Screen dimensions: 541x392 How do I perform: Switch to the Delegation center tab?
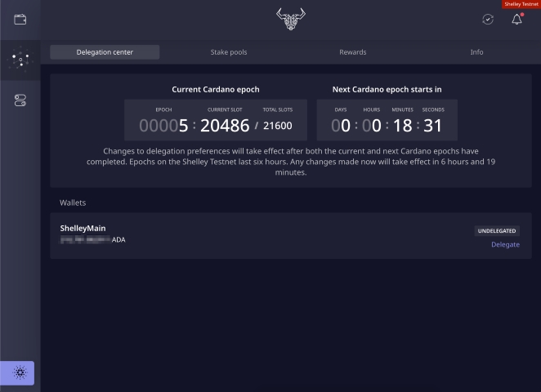tap(105, 52)
